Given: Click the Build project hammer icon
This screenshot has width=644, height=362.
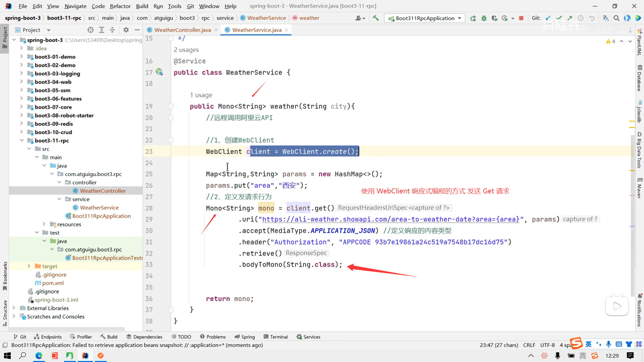Looking at the screenshot, I should pos(376,18).
